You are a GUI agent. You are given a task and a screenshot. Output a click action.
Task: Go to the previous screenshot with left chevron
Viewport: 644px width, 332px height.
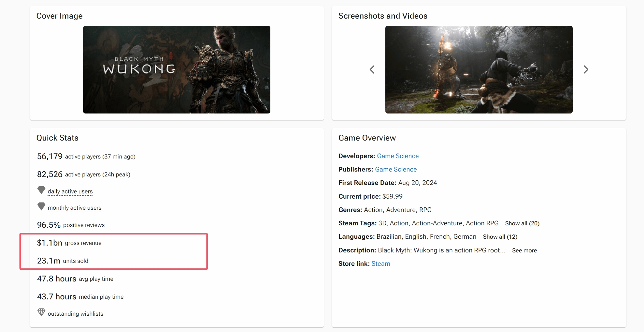[x=372, y=69]
